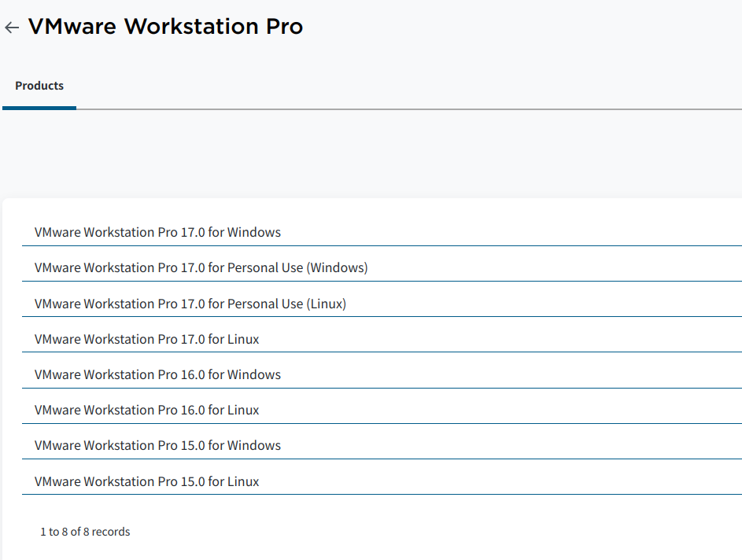Open VMware Workstation Pro 15.0 for Windows
This screenshot has width=742, height=560.
[157, 445]
